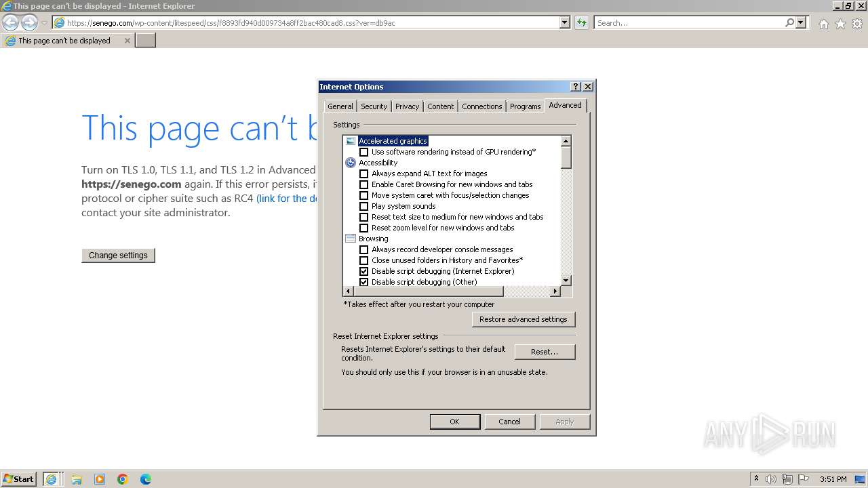Image resolution: width=868 pixels, height=488 pixels.
Task: Show hidden tray icons arrow
Action: pyautogui.click(x=756, y=479)
